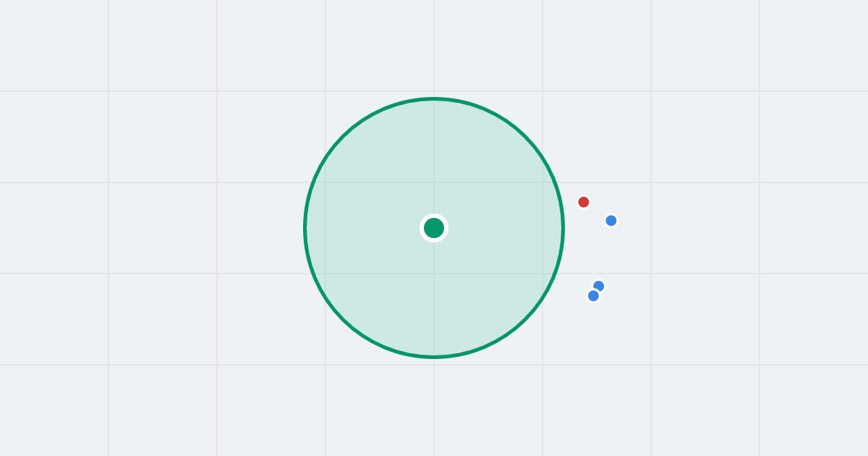Select the blue dot closest to the red dot
The width and height of the screenshot is (868, 456).
[611, 221]
